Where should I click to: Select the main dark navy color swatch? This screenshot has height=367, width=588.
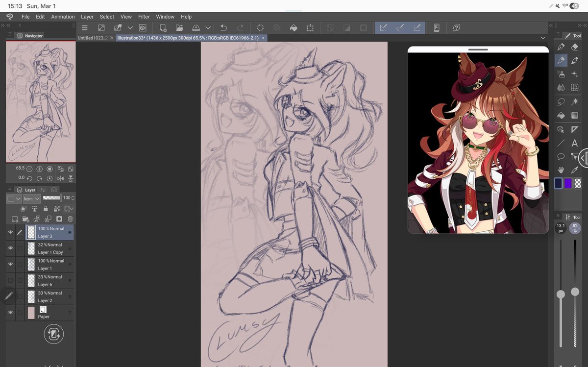pyautogui.click(x=559, y=183)
